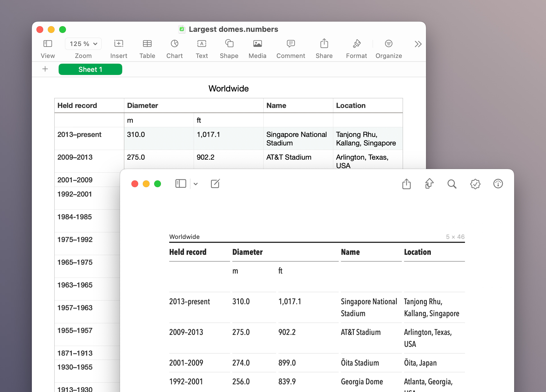
Task: Open the info gauge icon in front window
Action: (498, 184)
